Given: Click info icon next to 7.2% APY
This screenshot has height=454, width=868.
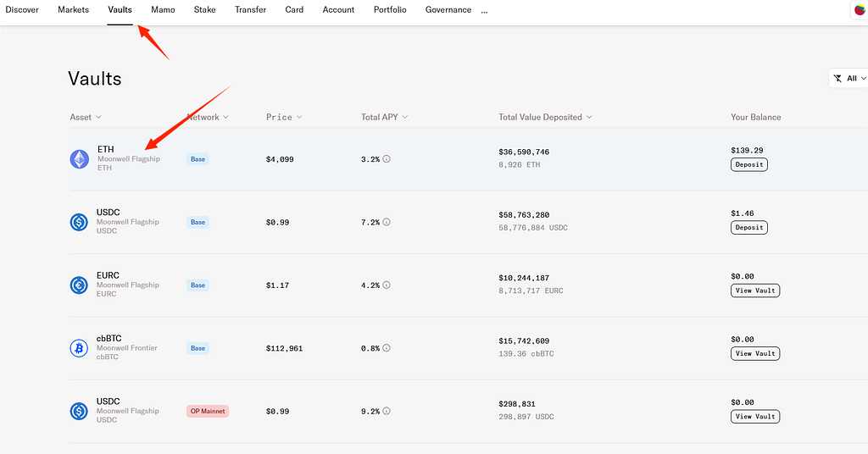Looking at the screenshot, I should click(387, 222).
